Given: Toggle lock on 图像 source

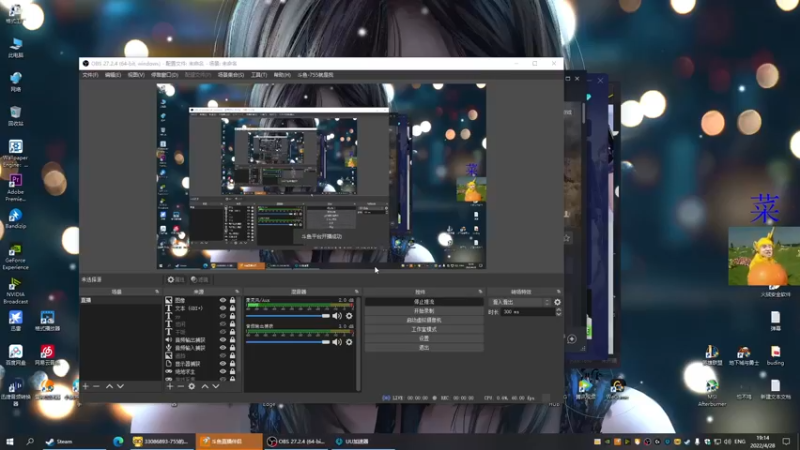Looking at the screenshot, I should tap(232, 301).
